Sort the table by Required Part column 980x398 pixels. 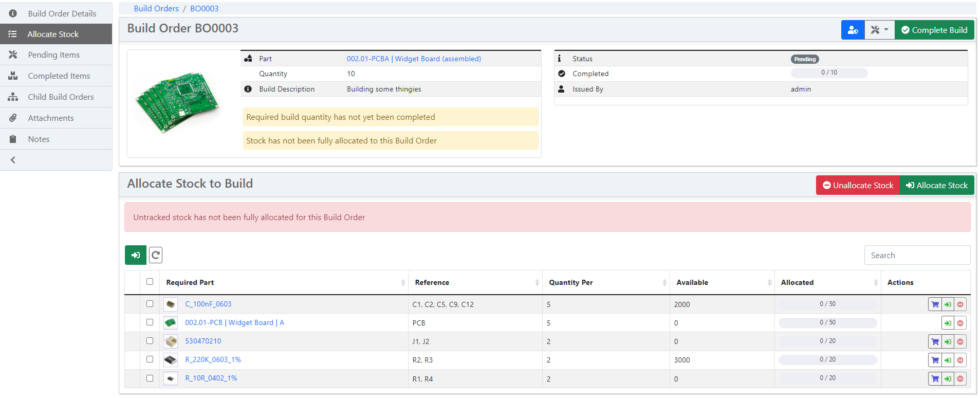(x=190, y=282)
